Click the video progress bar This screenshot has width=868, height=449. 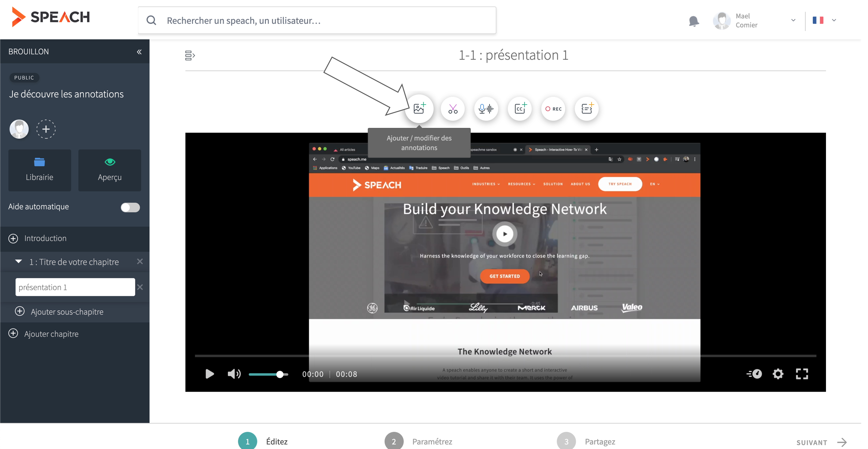[x=505, y=355]
